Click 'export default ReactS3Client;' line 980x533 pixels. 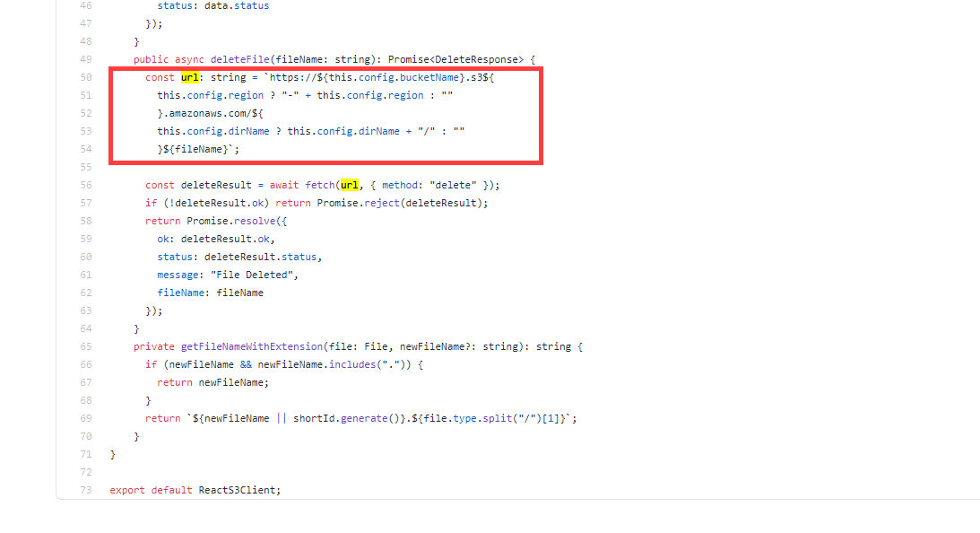[x=195, y=490]
